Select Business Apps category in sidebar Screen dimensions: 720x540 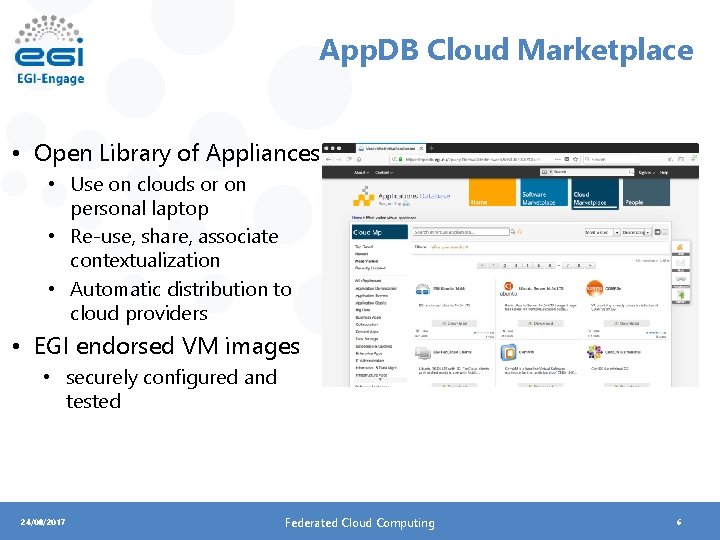[368, 317]
